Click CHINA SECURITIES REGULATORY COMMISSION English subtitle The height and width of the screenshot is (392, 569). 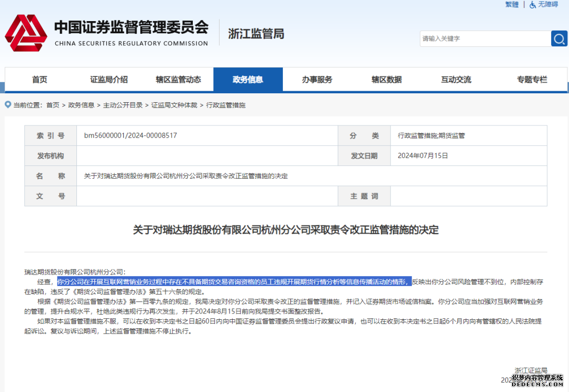(x=131, y=44)
